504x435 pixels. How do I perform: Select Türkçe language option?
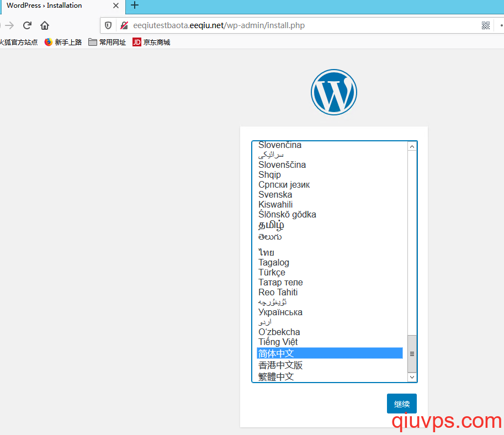pos(330,272)
